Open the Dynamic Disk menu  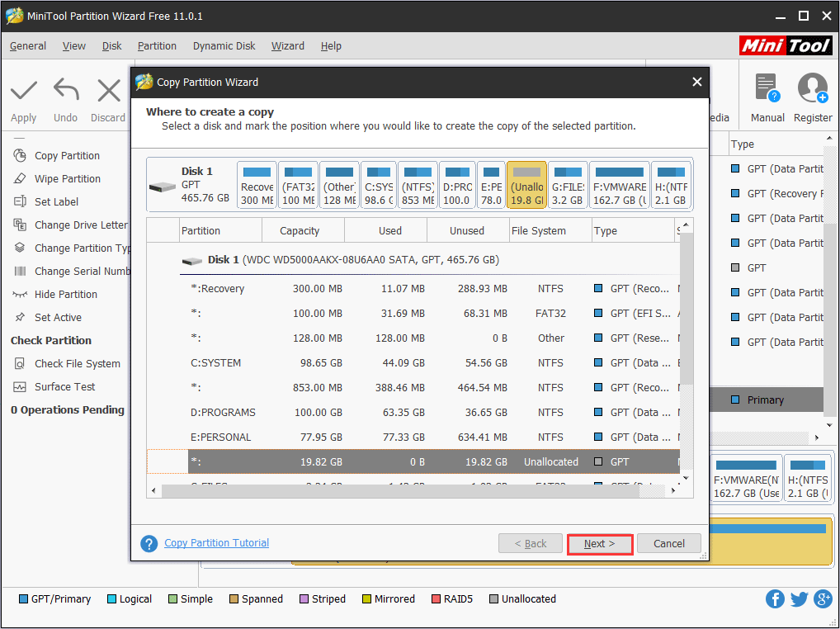[224, 46]
